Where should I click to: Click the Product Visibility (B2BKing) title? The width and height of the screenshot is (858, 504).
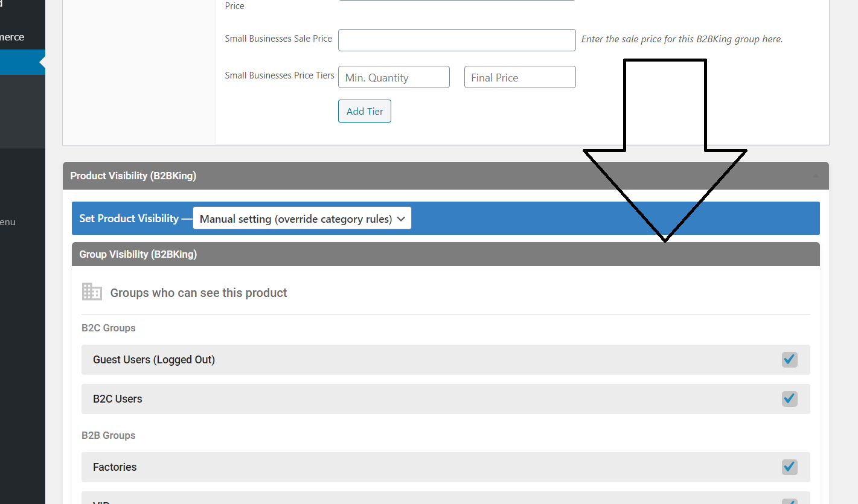coord(133,176)
